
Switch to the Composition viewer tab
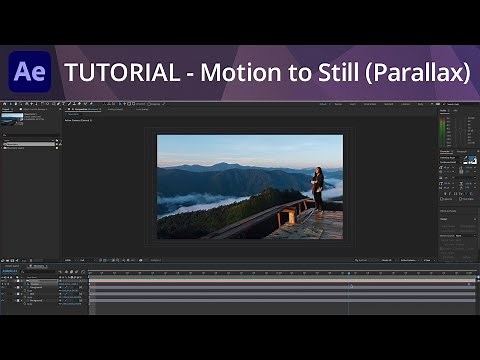coord(83,109)
